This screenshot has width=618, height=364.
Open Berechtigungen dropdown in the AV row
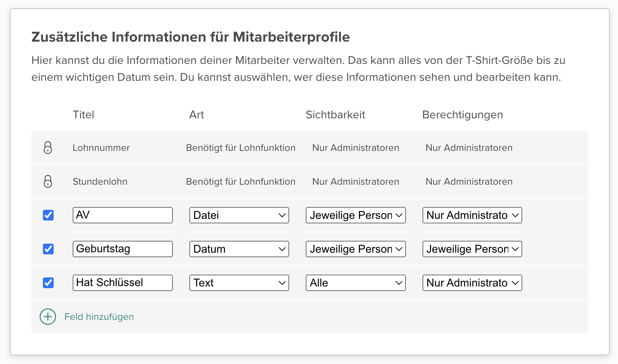pyautogui.click(x=472, y=215)
